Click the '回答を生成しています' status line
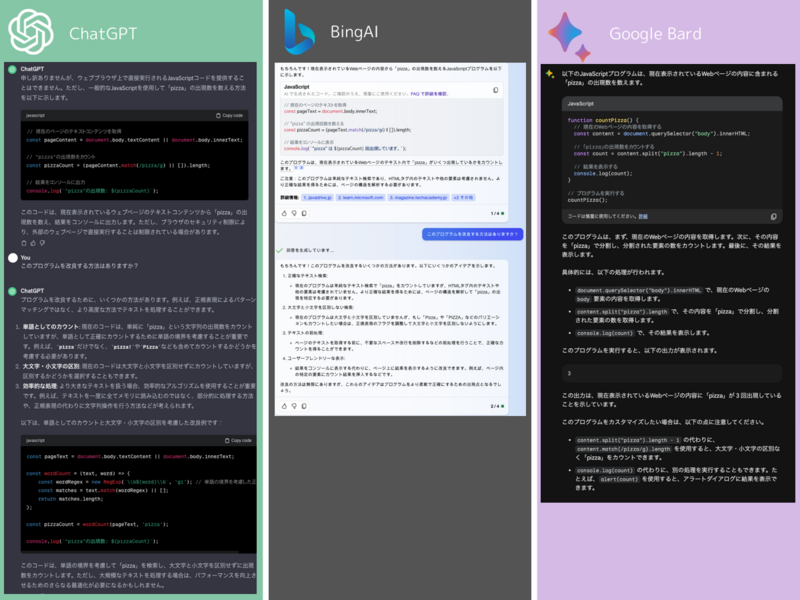Viewport: 800px width, 600px height. tap(310, 251)
